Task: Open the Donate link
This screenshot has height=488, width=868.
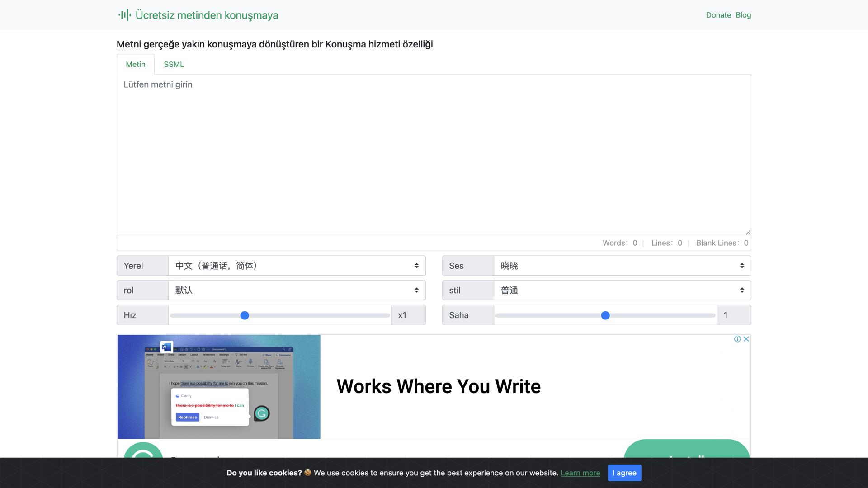Action: pyautogui.click(x=718, y=15)
